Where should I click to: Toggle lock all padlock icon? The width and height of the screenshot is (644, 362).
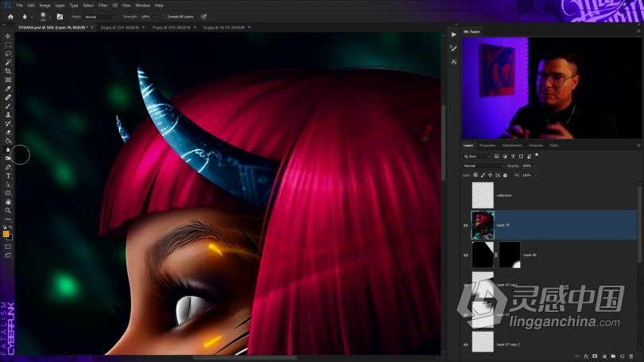point(505,176)
